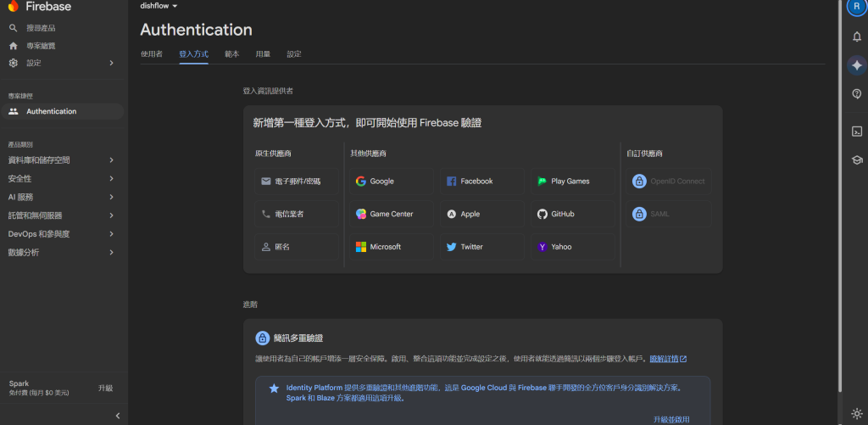868x425 pixels.
Task: Click the Twitter bird icon
Action: click(x=451, y=247)
